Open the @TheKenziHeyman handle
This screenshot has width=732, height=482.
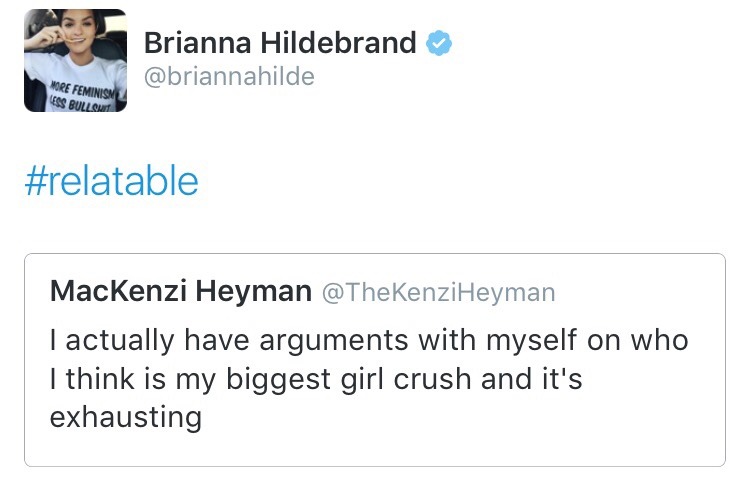click(437, 292)
